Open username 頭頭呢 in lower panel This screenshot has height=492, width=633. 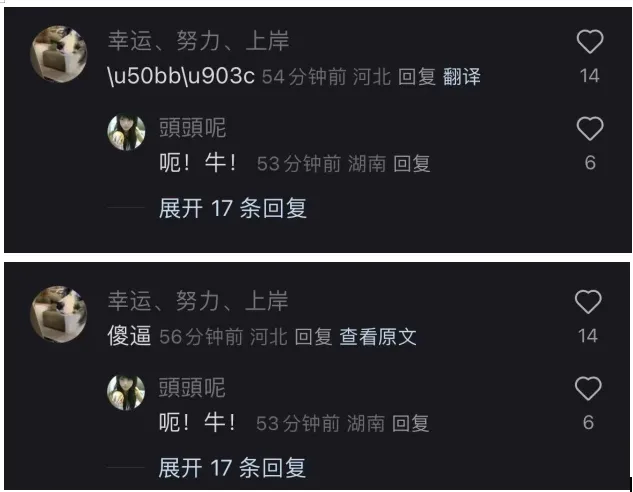tap(192, 387)
